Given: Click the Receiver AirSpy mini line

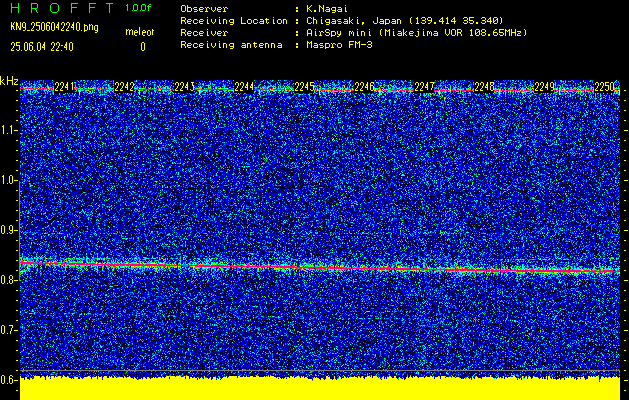Looking at the screenshot, I should pyautogui.click(x=353, y=32).
